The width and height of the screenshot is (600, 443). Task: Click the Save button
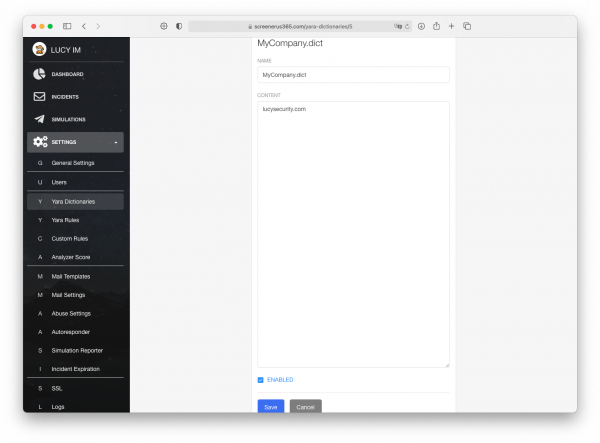pyautogui.click(x=271, y=406)
